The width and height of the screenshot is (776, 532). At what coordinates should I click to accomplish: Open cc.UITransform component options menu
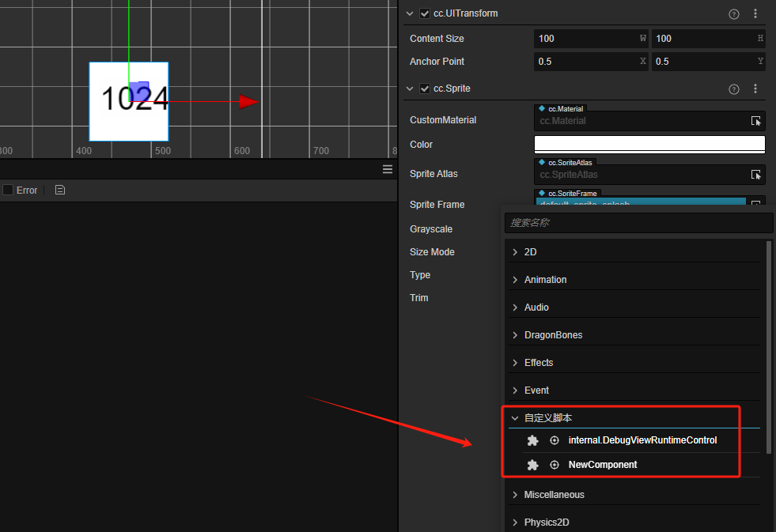[755, 14]
